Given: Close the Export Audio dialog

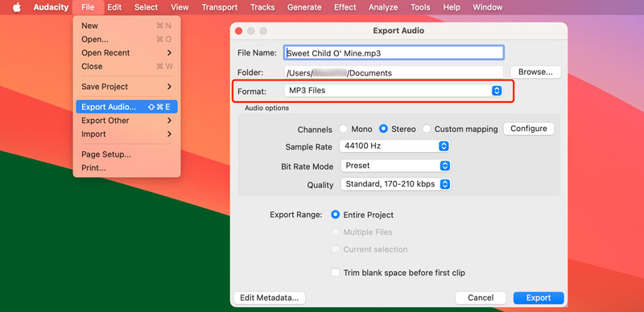Looking at the screenshot, I should (x=238, y=31).
